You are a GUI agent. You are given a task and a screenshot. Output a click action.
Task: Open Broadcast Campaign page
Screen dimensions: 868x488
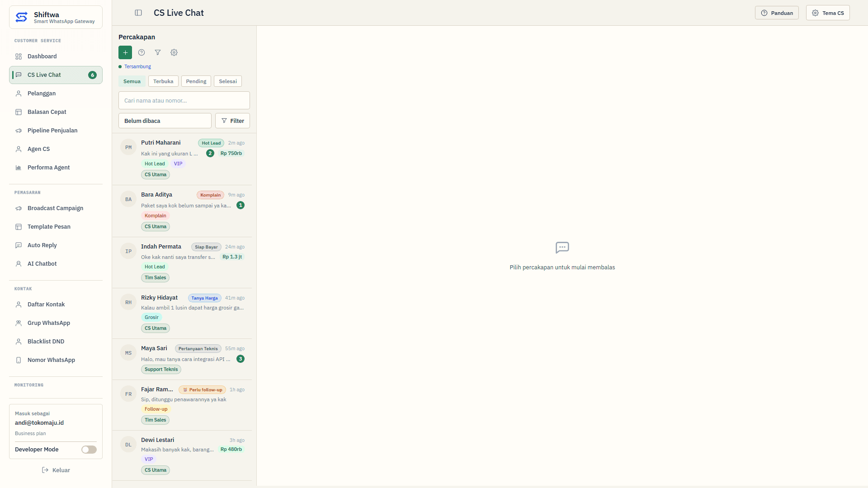point(56,208)
